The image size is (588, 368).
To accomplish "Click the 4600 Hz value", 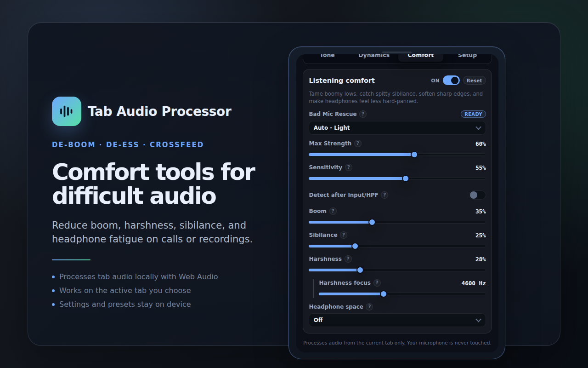I will tap(474, 283).
